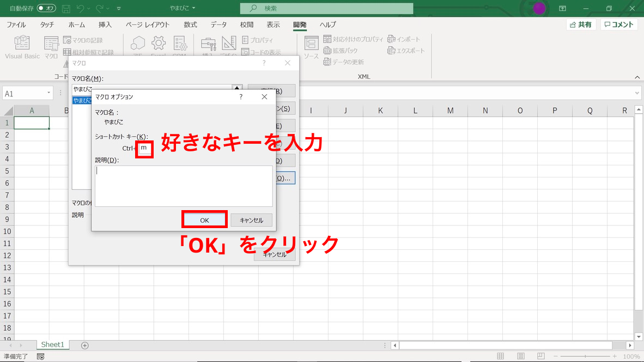The image size is (644, 362).
Task: Click the shortcut key field after Ctrl+
Action: [x=144, y=148]
